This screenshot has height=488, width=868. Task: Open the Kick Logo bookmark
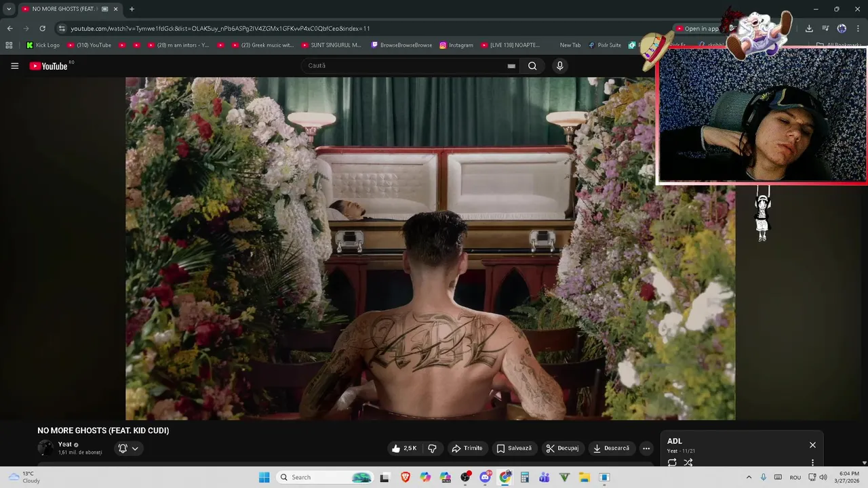click(43, 45)
